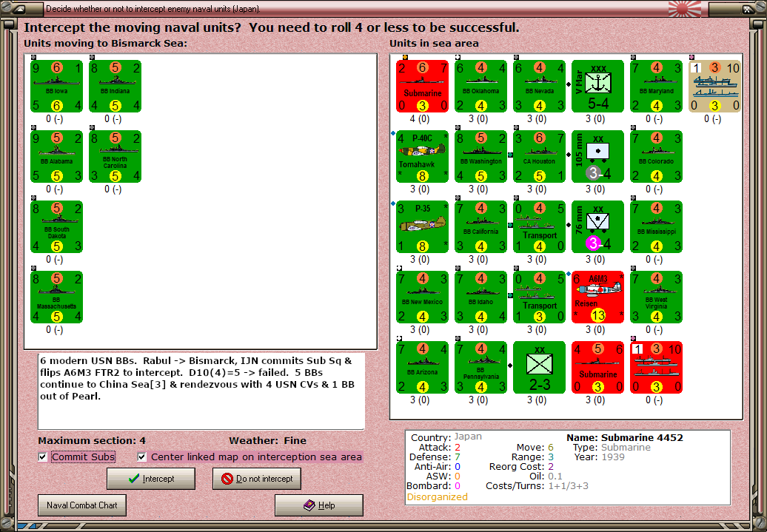Click the BB Washington counter
The height and width of the screenshot is (532, 767).
click(480, 156)
